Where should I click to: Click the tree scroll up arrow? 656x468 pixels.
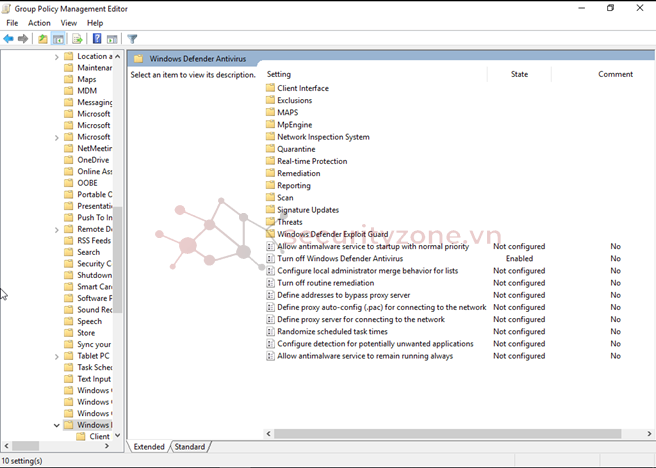(118, 56)
